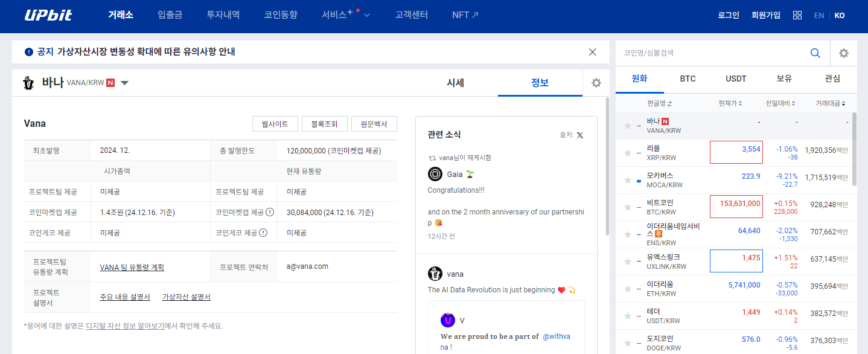Open the BTC market tab
The height and width of the screenshot is (354, 868).
click(688, 79)
